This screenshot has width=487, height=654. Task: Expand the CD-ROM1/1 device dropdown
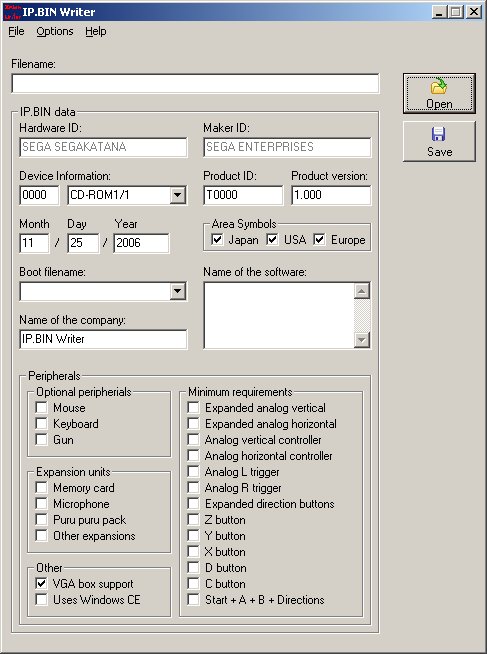(178, 195)
